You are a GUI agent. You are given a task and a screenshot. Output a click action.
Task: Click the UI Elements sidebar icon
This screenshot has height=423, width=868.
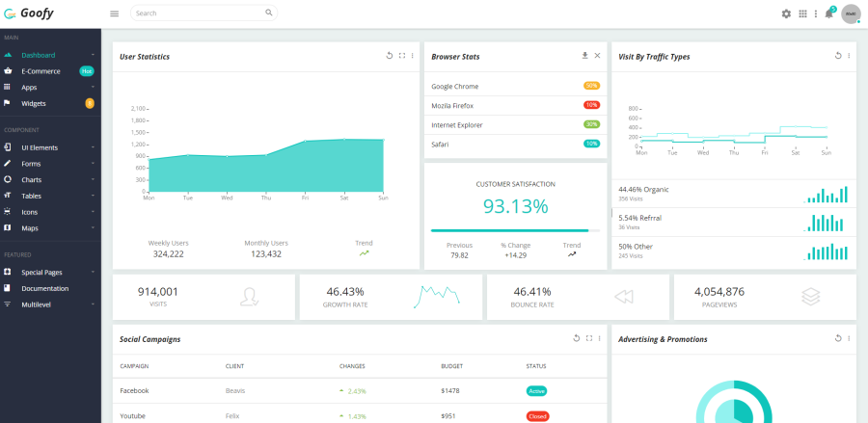tap(7, 147)
